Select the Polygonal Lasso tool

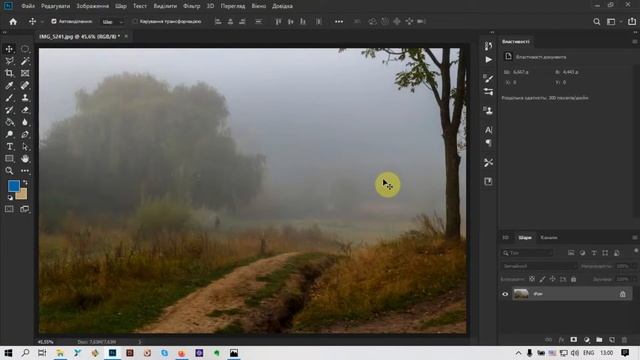[9, 61]
